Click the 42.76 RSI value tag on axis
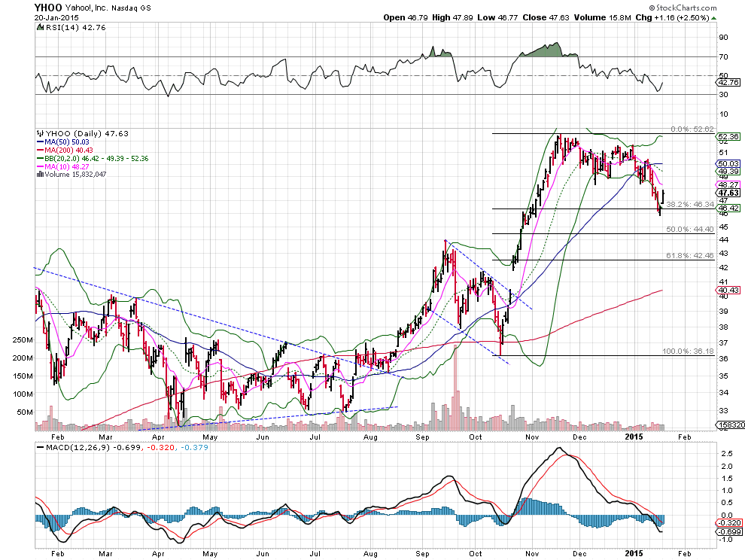Screen dimensions: 745x560 728,82
